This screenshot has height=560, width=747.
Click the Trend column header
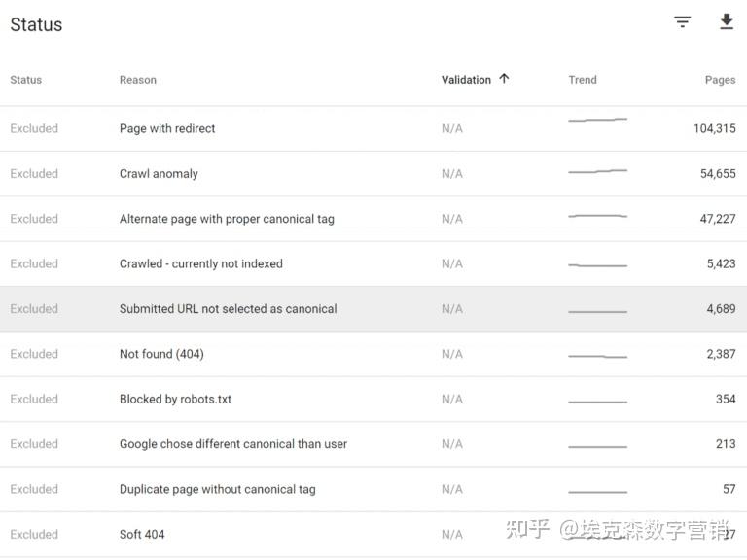tap(583, 80)
